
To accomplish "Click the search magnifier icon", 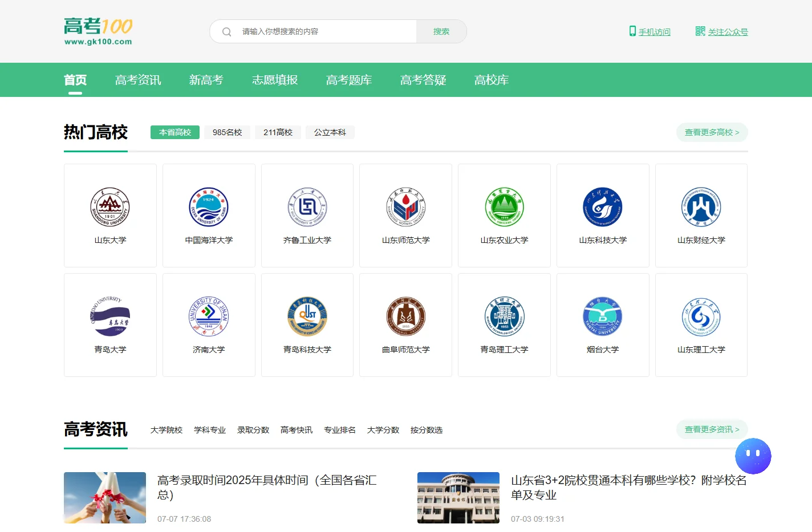I will [x=226, y=32].
